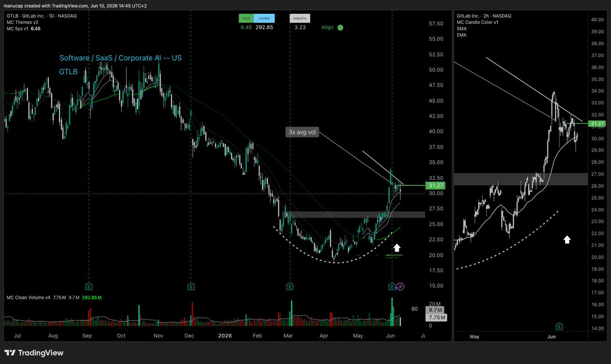Click the blue GTLB ticker text on chart
The image size is (611, 364).
click(x=68, y=72)
